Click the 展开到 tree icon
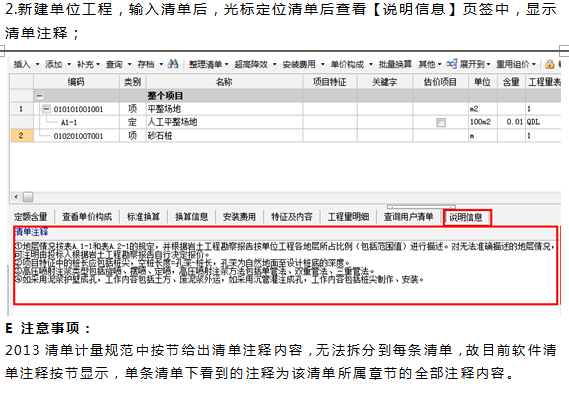This screenshot has width=569, height=396. (x=451, y=64)
